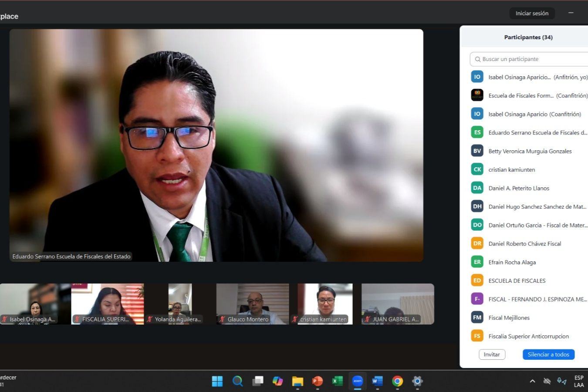This screenshot has height=392, width=588.
Task: Click muted mic icon on FISCALIA SUPERI... video
Action: 77,319
